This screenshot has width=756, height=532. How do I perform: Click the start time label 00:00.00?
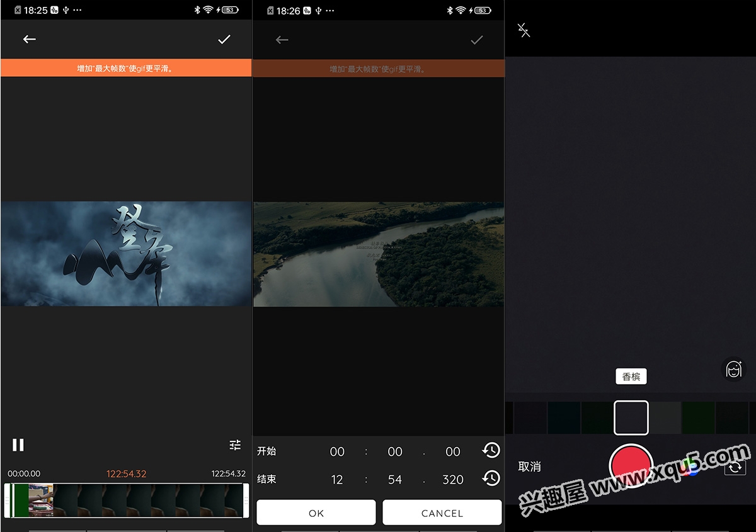click(x=24, y=473)
